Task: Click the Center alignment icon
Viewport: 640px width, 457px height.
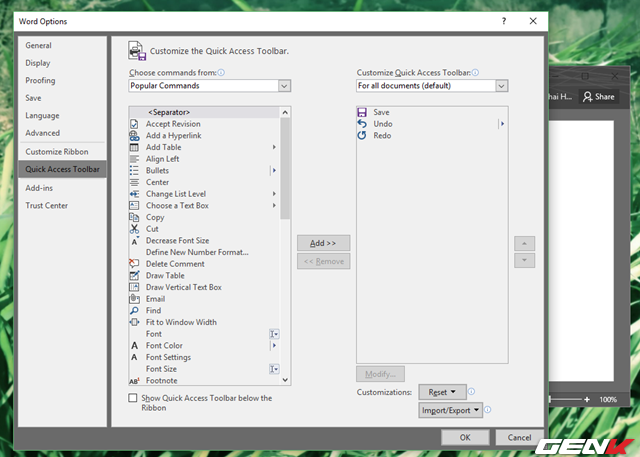Action: [134, 182]
